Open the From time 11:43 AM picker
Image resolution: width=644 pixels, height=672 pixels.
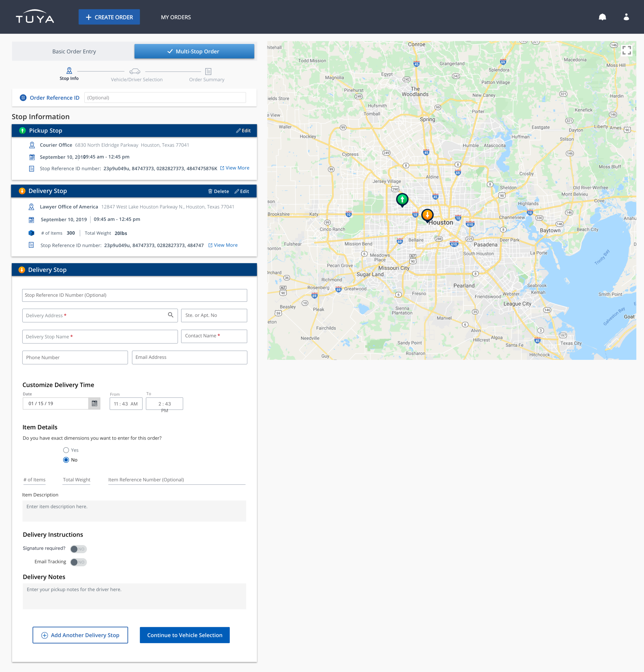coord(126,404)
